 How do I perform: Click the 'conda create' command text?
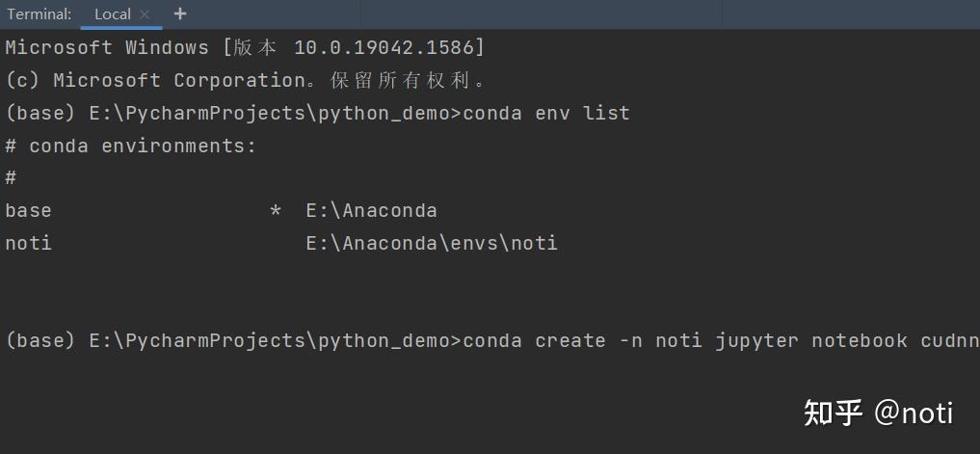coord(535,340)
